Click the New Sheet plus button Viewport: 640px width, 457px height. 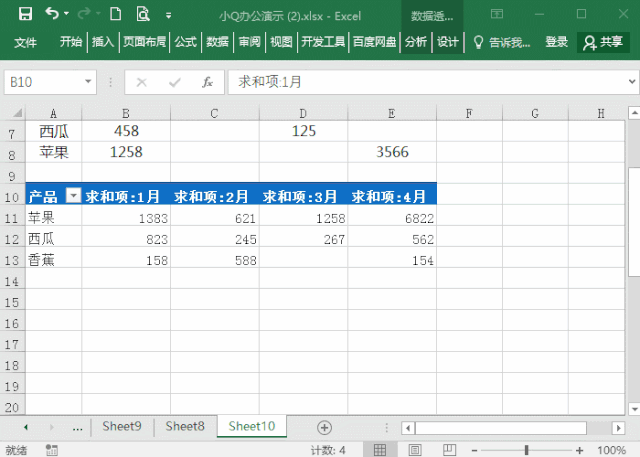324,428
